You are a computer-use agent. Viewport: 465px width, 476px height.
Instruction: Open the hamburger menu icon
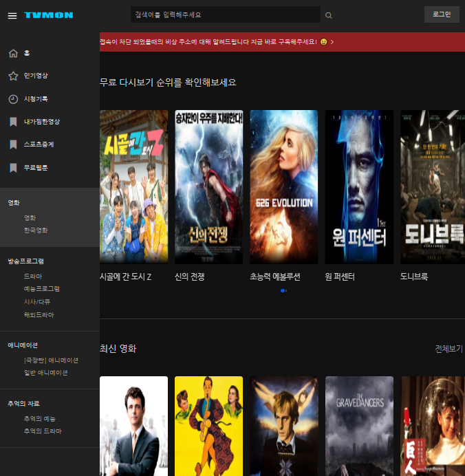coord(12,16)
